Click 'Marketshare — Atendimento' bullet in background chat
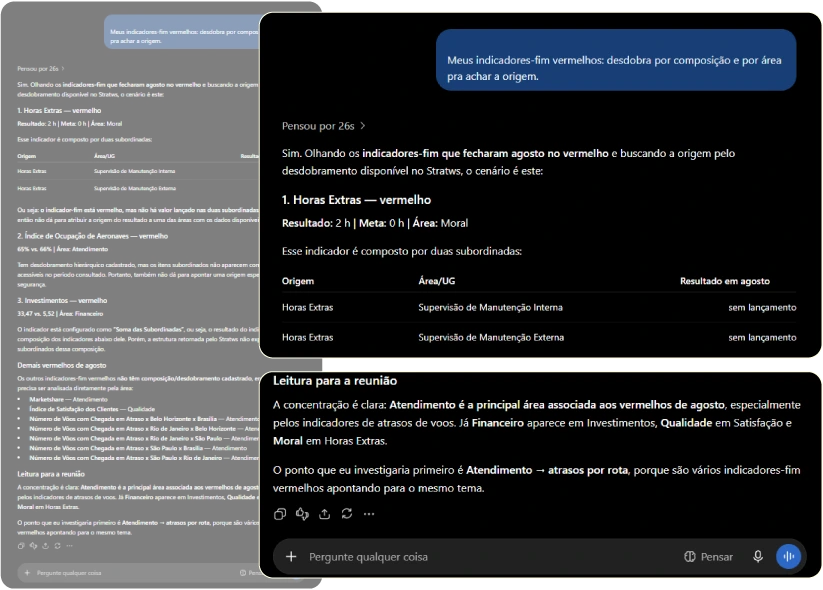 pyautogui.click(x=68, y=399)
